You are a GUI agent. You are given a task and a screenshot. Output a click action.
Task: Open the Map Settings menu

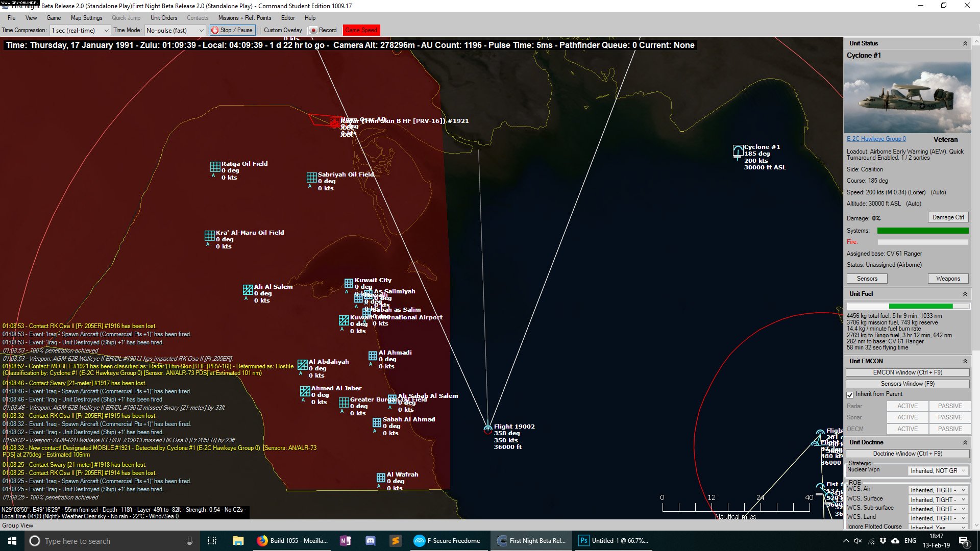tap(86, 17)
